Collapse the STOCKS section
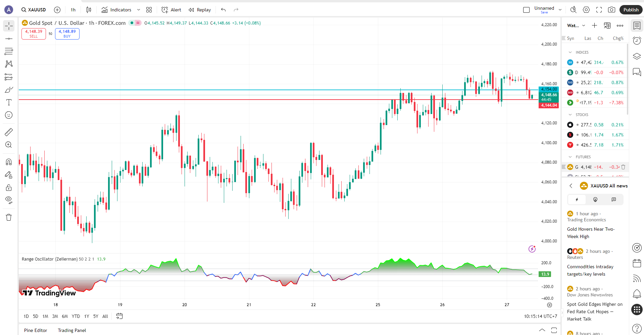The width and height of the screenshot is (644, 335). coord(570,115)
